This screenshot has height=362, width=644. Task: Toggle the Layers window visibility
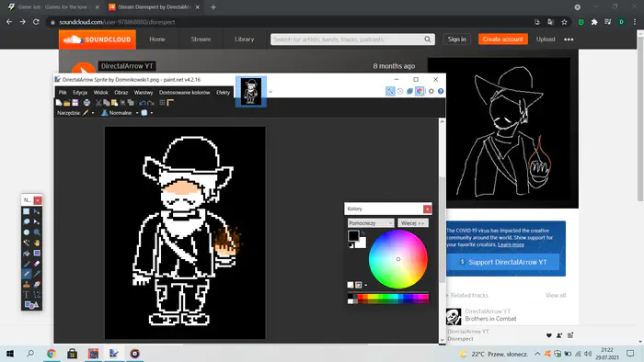coord(409,91)
